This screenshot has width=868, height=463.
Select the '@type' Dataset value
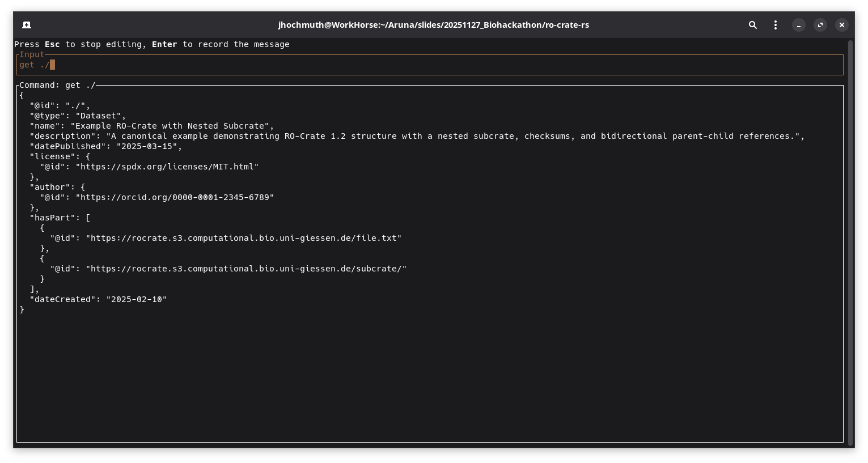tap(100, 116)
